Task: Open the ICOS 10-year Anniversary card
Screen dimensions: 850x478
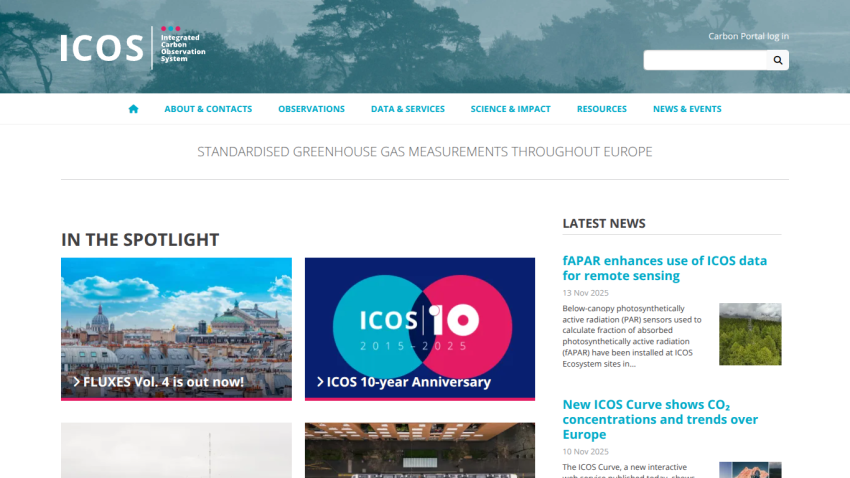Action: tap(420, 329)
